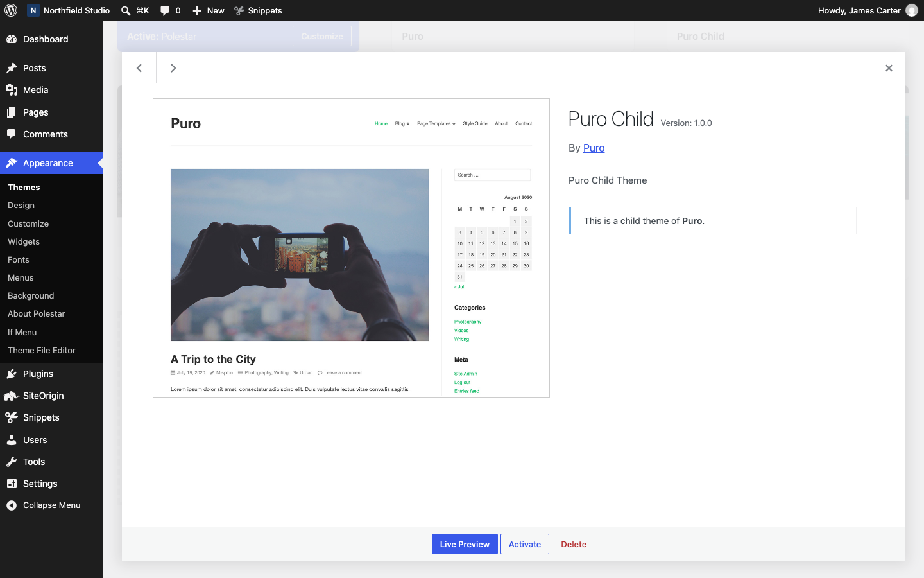This screenshot has width=924, height=578.
Task: Click the New content plus icon
Action: point(197,10)
